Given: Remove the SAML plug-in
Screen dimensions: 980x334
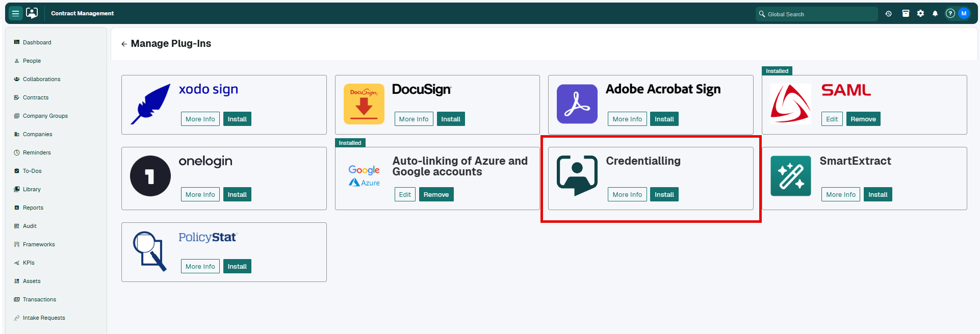Looking at the screenshot, I should pyautogui.click(x=863, y=119).
